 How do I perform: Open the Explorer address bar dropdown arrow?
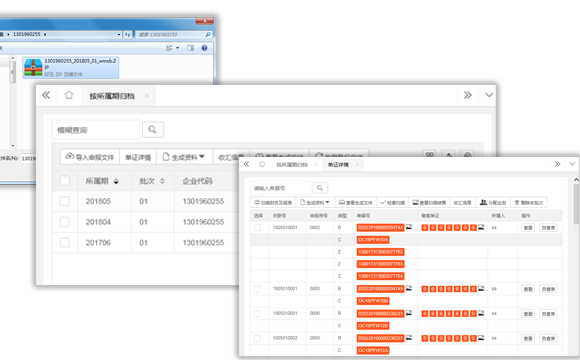tap(119, 34)
